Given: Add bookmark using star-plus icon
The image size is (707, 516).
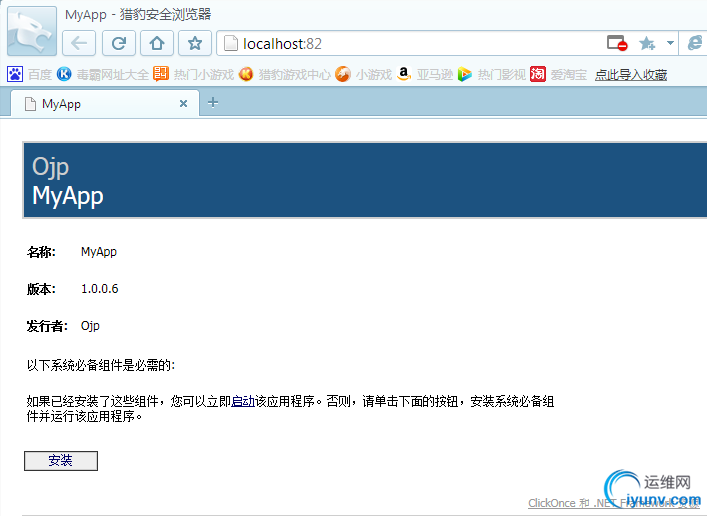Looking at the screenshot, I should point(647,43).
